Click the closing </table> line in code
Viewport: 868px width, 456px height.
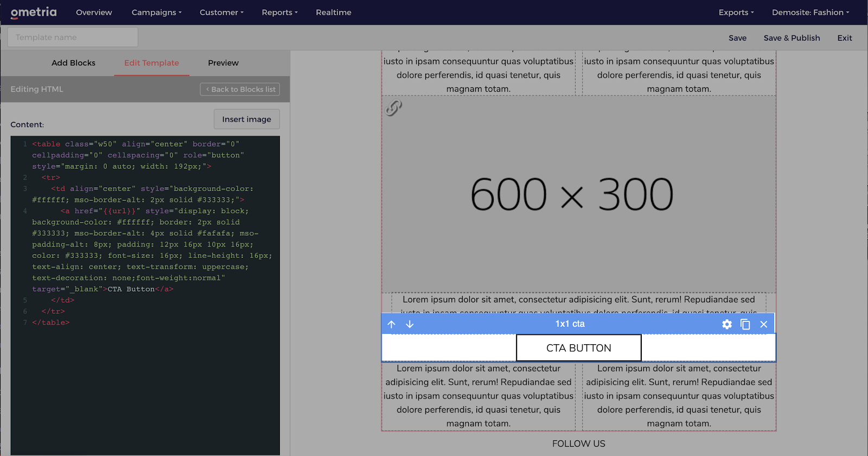click(x=51, y=322)
